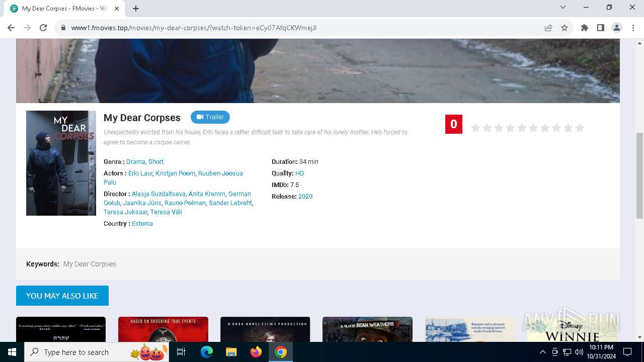This screenshot has height=362, width=644.
Task: Open the Sean Weathers film thumbnail
Action: click(367, 329)
